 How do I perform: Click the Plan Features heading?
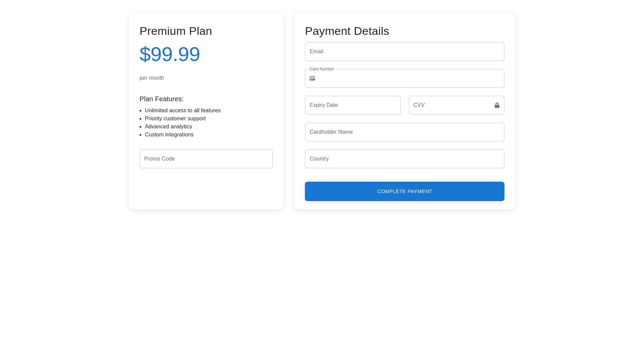tap(162, 99)
